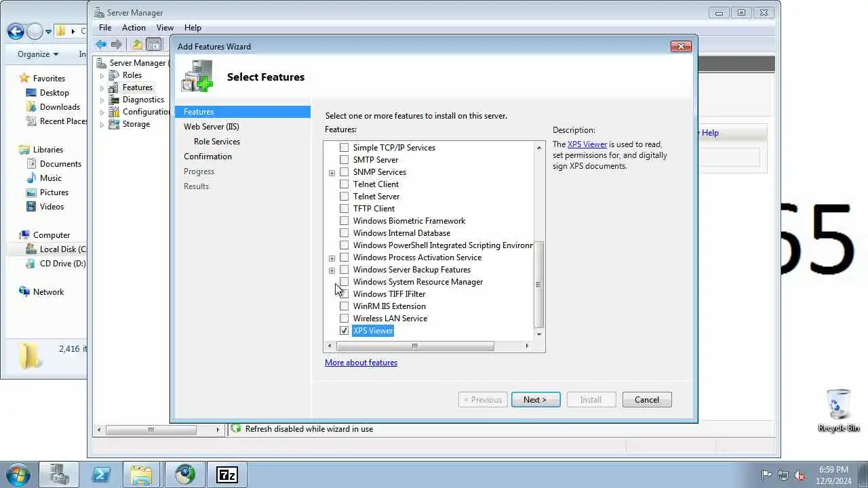Open the Action menu
Screen dimensions: 868x488
[x=134, y=28]
